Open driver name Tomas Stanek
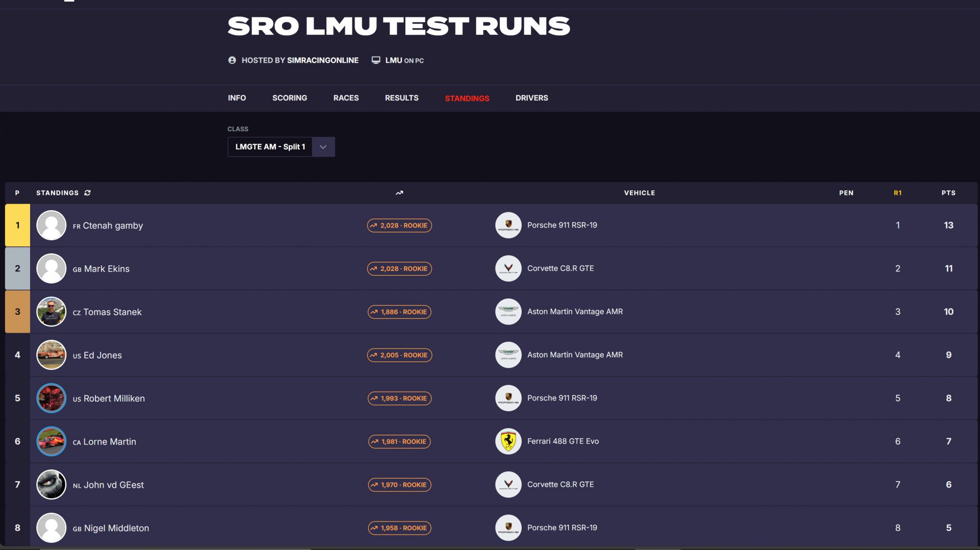The width and height of the screenshot is (980, 550). (x=112, y=312)
